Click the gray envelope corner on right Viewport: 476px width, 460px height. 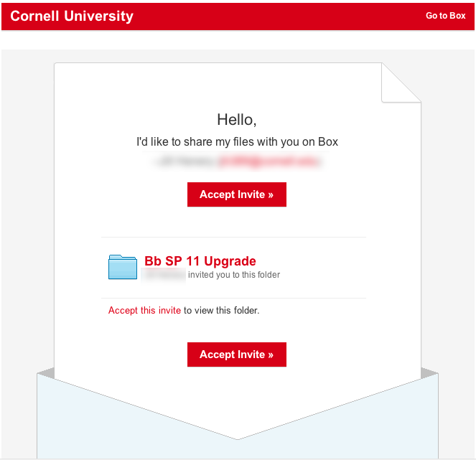coord(429,372)
